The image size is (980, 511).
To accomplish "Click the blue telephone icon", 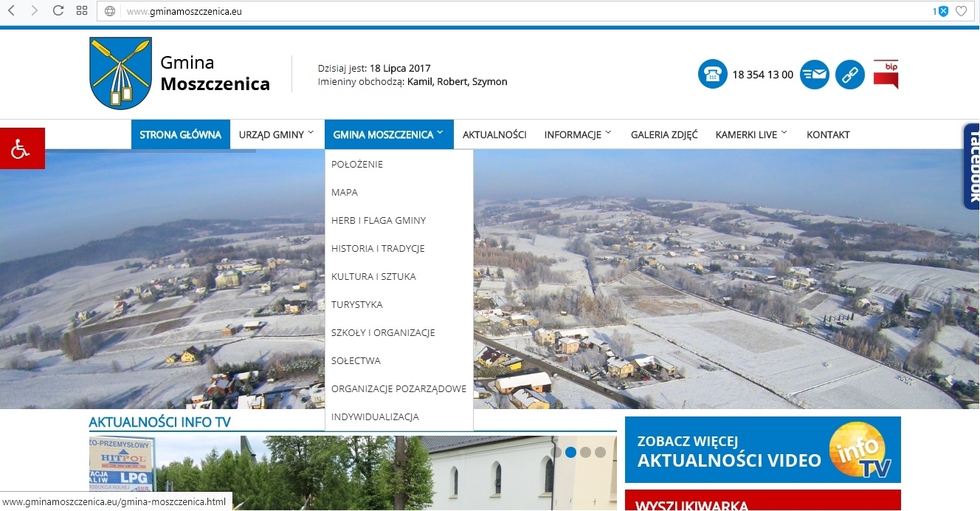I will click(712, 75).
